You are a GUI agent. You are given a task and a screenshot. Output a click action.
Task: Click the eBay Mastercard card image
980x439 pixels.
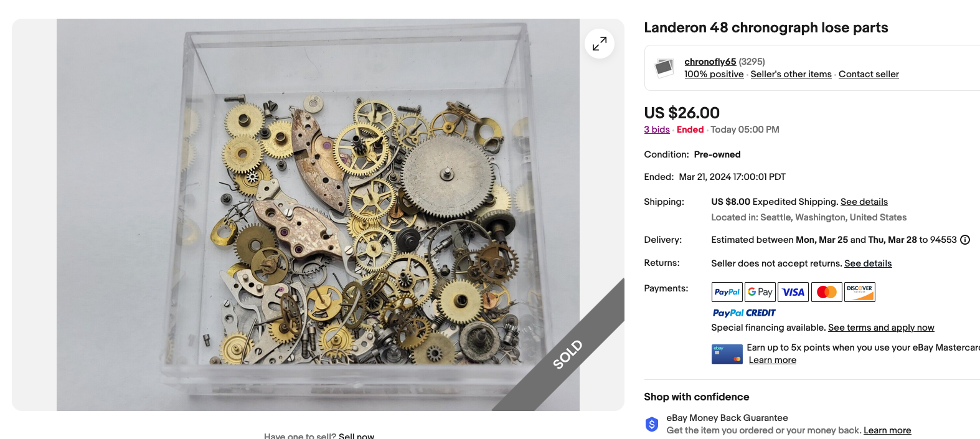(x=727, y=354)
